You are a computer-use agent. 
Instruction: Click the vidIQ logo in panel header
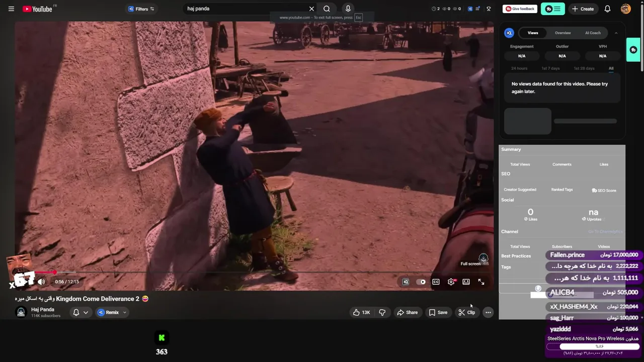click(x=509, y=33)
